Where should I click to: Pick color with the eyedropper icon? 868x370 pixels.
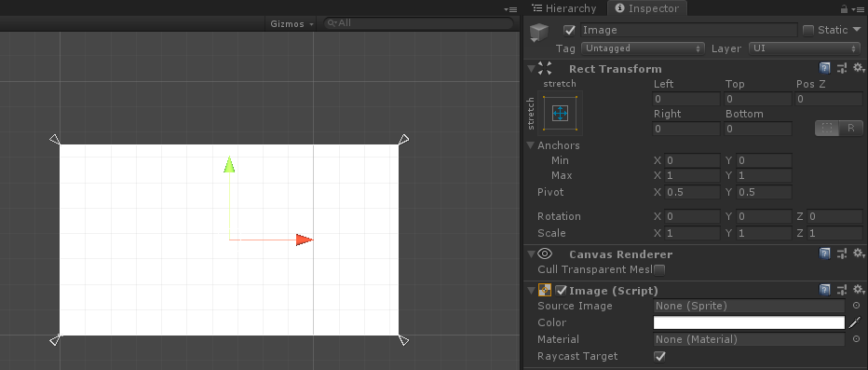856,322
